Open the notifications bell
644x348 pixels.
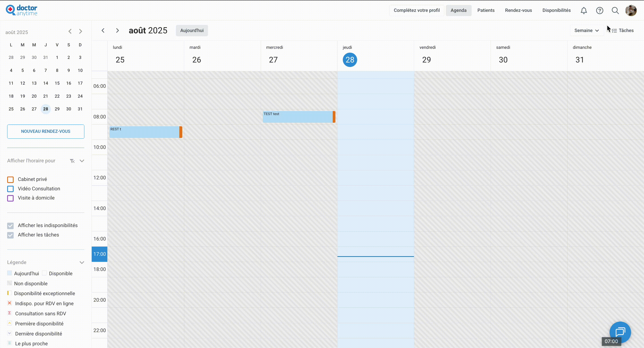point(584,11)
